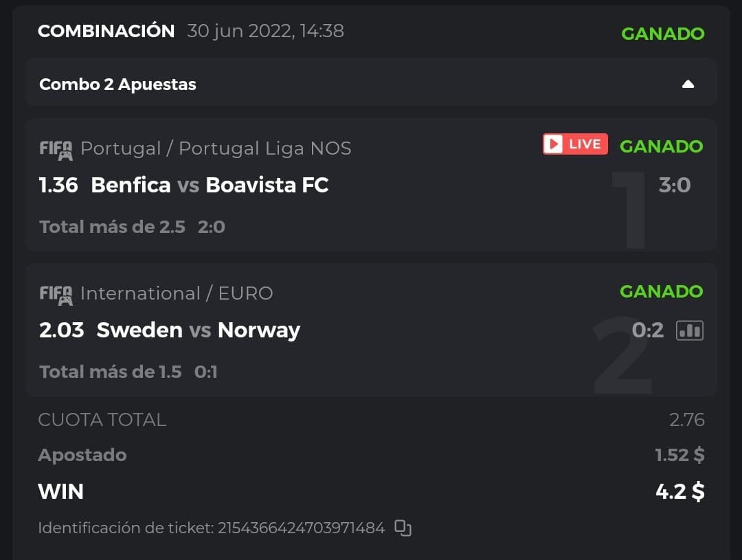Click the 1.36 odds value
This screenshot has width=742, height=560.
click(58, 185)
